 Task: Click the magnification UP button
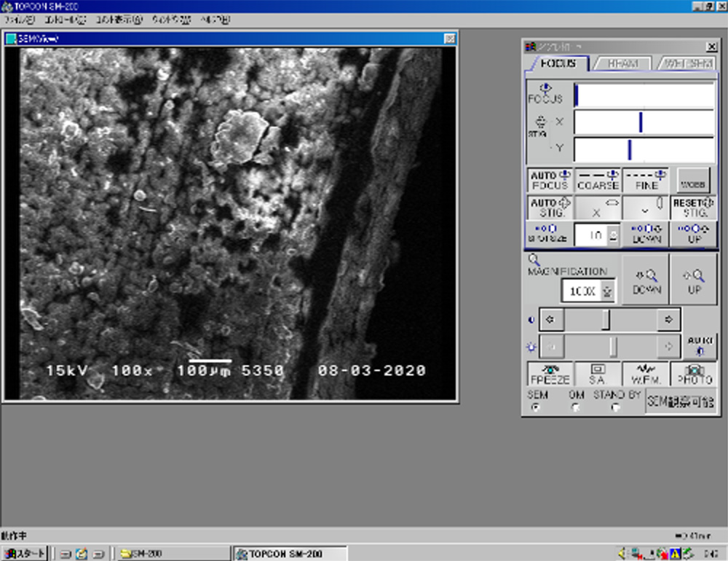694,280
